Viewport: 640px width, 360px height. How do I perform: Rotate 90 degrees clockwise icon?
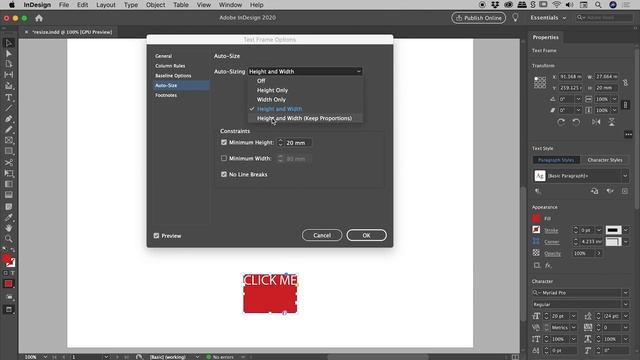pos(561,122)
